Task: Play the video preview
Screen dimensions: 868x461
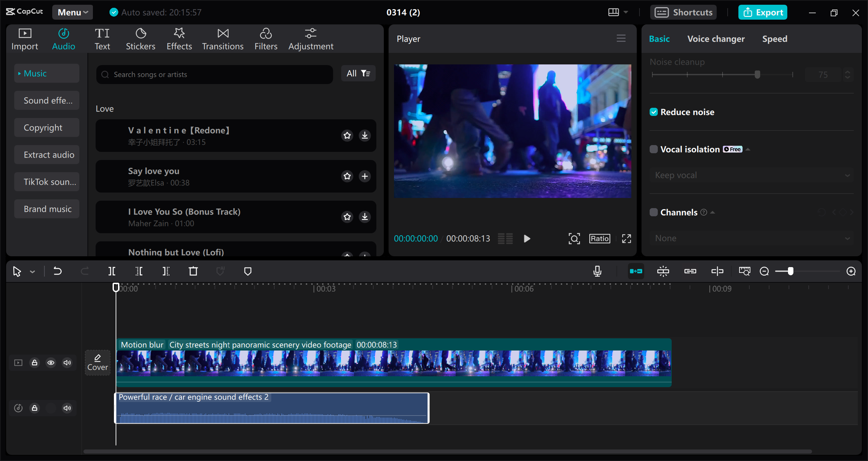Action: coord(527,239)
